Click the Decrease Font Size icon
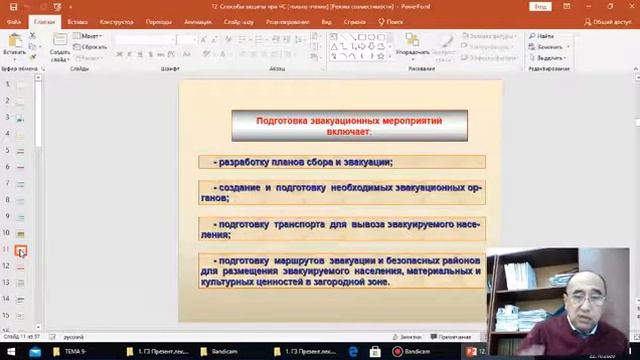 [x=215, y=40]
